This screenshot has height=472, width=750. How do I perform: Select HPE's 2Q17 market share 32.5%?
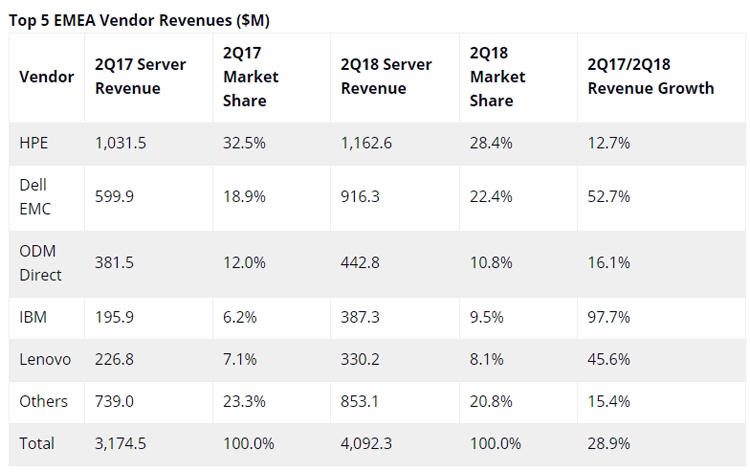(x=244, y=143)
